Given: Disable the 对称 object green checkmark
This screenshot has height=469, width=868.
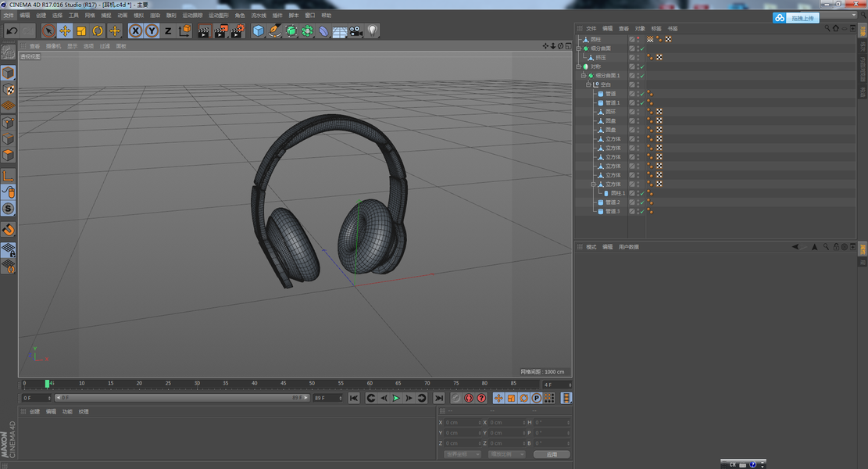Looking at the screenshot, I should coord(642,67).
